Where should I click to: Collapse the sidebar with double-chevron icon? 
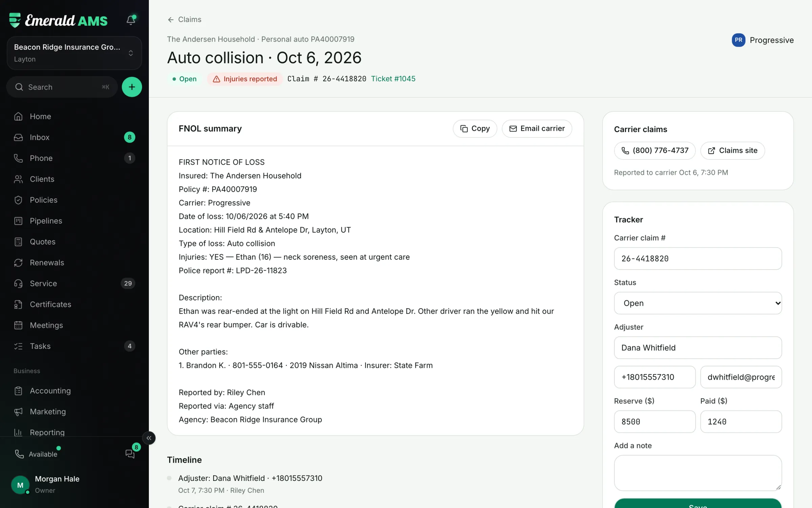149,438
